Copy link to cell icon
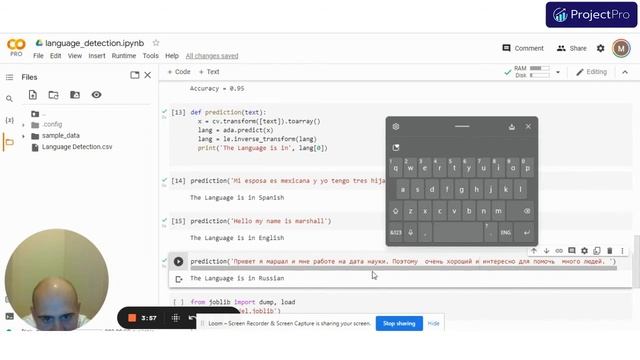This screenshot has height=360, width=640. (x=559, y=251)
